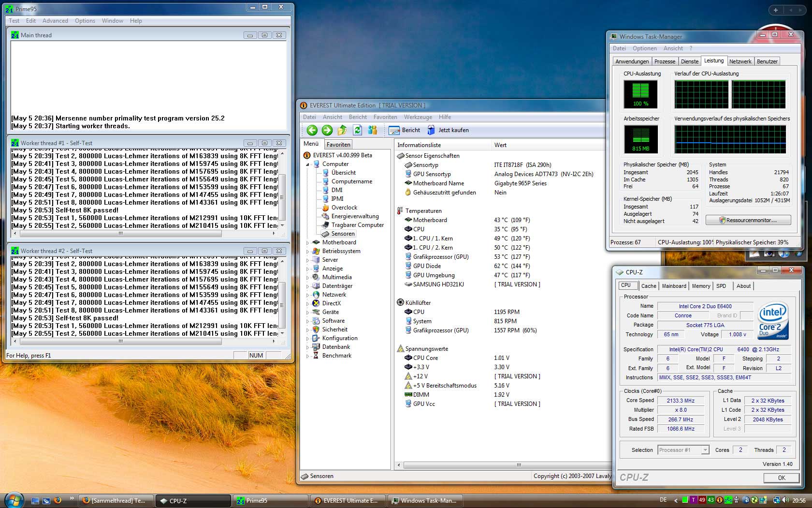Click the green Forward arrow in EVEREST toolbar

click(327, 130)
